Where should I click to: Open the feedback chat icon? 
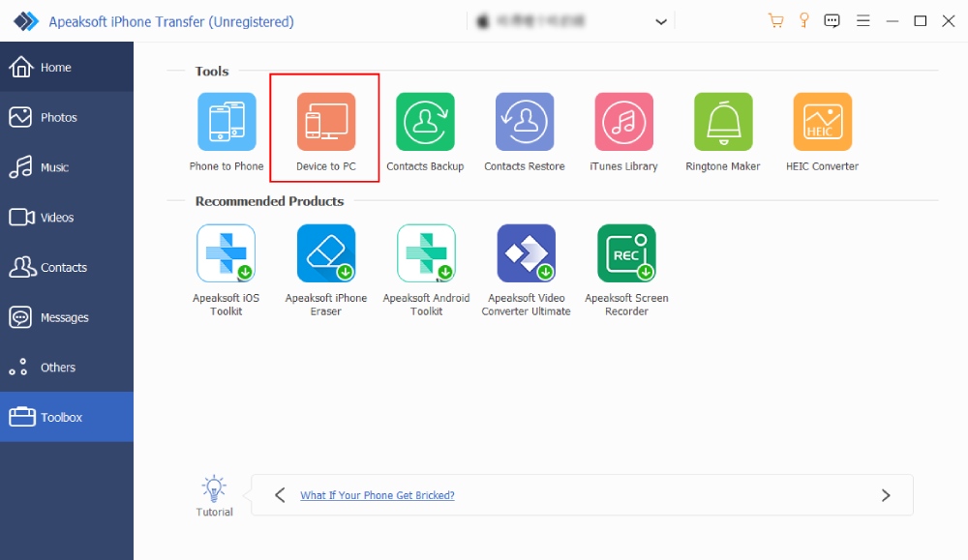[x=832, y=21]
